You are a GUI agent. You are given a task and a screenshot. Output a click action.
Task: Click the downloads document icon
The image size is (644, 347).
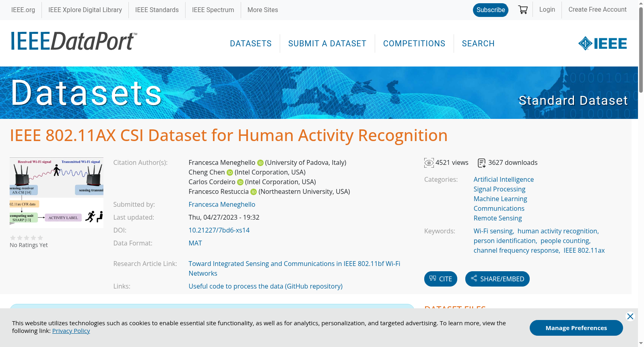482,163
